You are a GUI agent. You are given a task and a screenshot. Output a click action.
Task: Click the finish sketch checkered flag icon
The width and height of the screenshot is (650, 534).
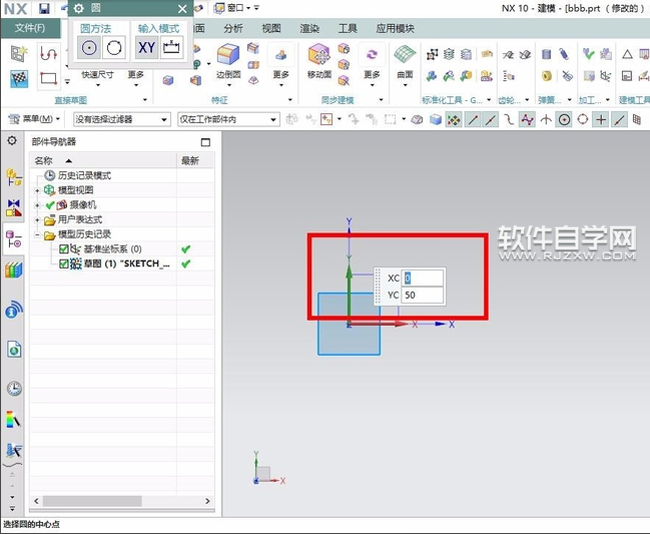tap(19, 78)
